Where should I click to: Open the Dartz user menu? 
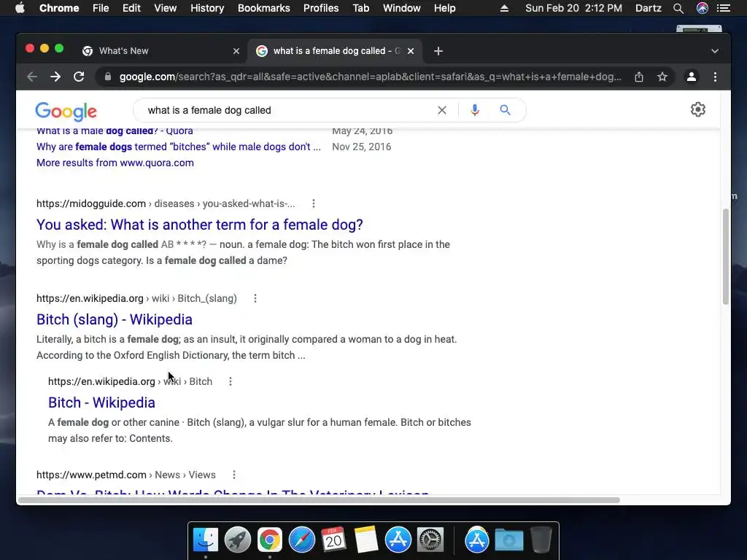point(649,8)
